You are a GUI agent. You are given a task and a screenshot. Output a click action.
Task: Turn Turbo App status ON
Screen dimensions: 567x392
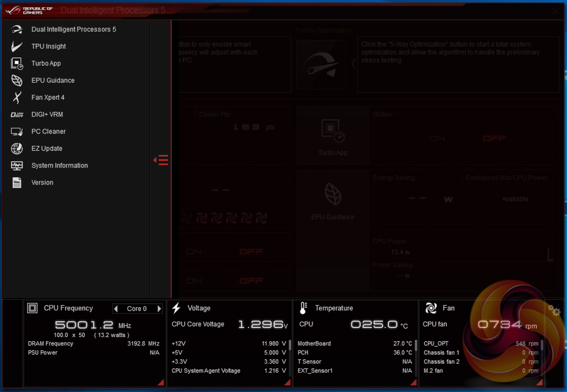437,139
